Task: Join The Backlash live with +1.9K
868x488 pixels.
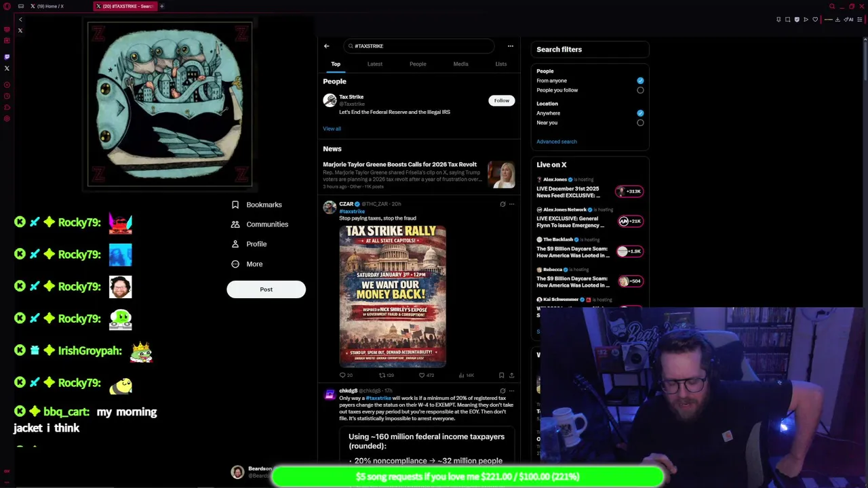Action: click(x=629, y=251)
